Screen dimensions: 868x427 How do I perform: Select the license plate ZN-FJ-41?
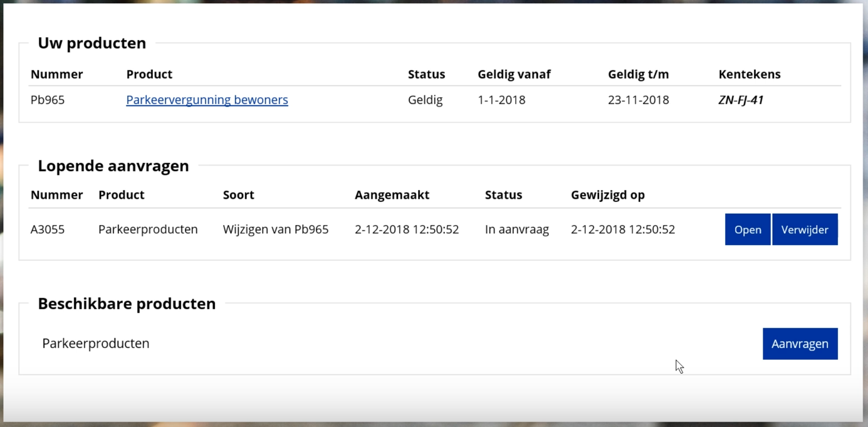tap(741, 100)
